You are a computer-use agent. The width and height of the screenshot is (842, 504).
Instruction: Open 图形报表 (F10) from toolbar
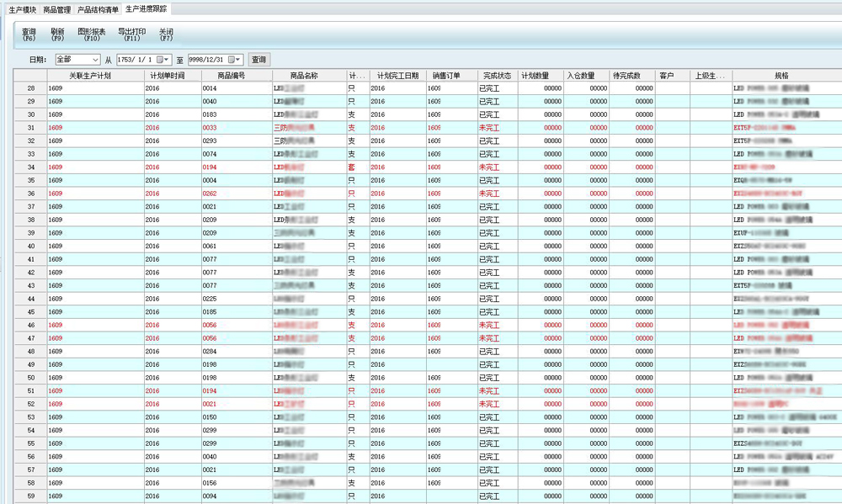point(92,34)
